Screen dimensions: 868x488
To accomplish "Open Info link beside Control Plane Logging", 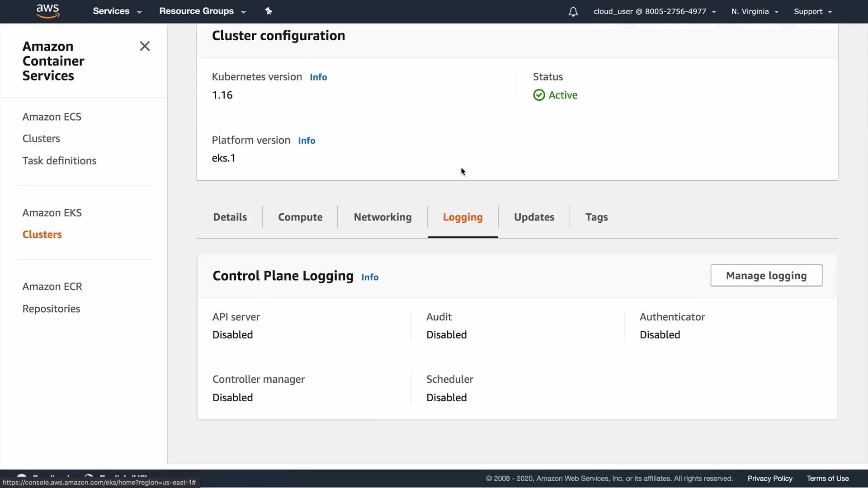I will (370, 277).
